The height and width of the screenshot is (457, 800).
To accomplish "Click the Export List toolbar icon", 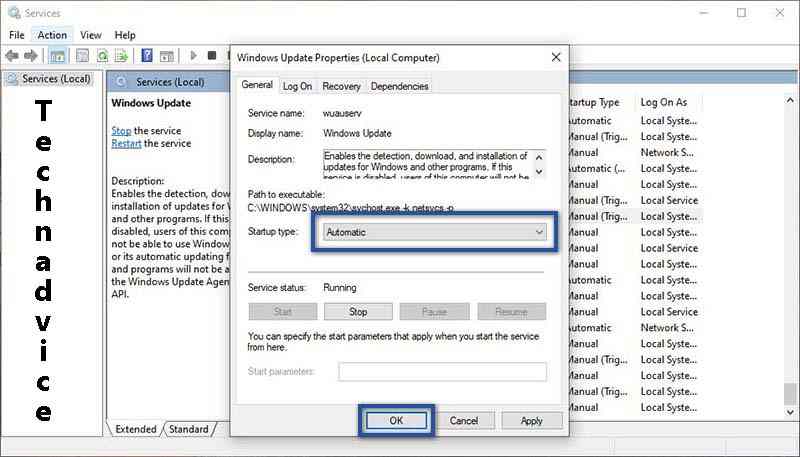I will (x=121, y=56).
